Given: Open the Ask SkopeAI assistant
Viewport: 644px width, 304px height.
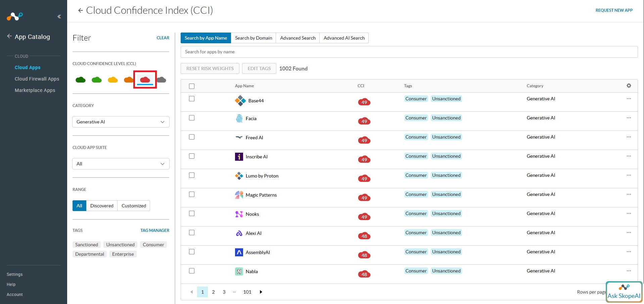Looking at the screenshot, I should point(624,292).
